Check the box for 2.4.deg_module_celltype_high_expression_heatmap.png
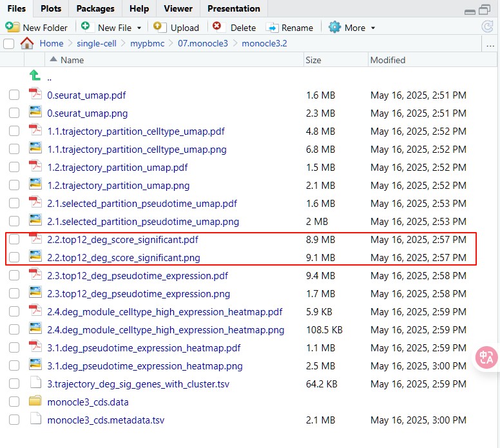Screen dimensions: 500x448 (x=14, y=329)
